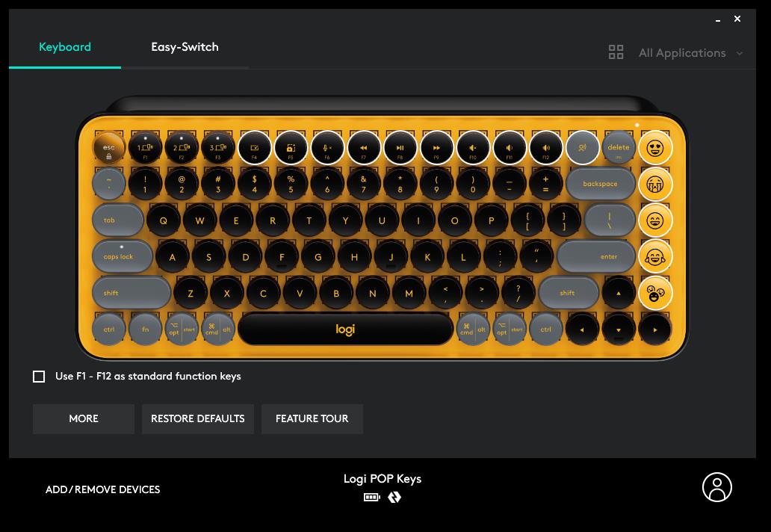Select the crying emoji key

655,185
